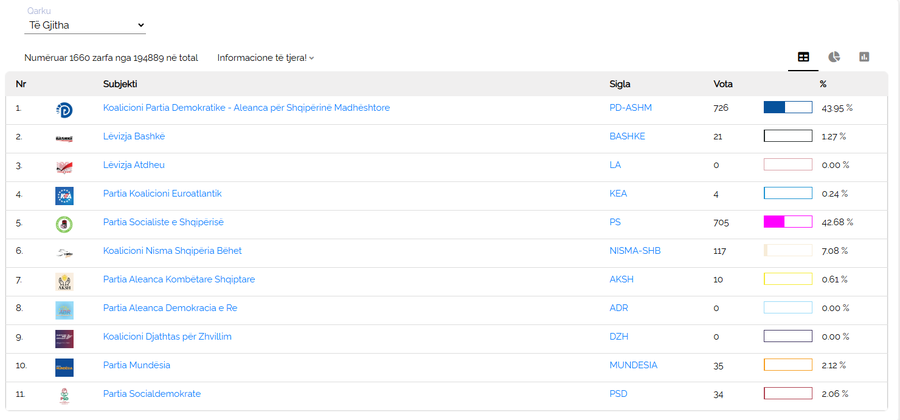Click the PD-ASHM sigla link
This screenshot has height=420, width=900.
coord(630,107)
